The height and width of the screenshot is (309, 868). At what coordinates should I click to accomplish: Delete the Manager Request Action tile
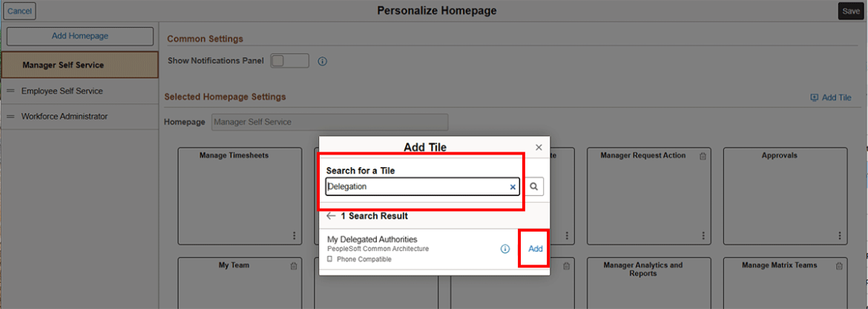pos(703,156)
